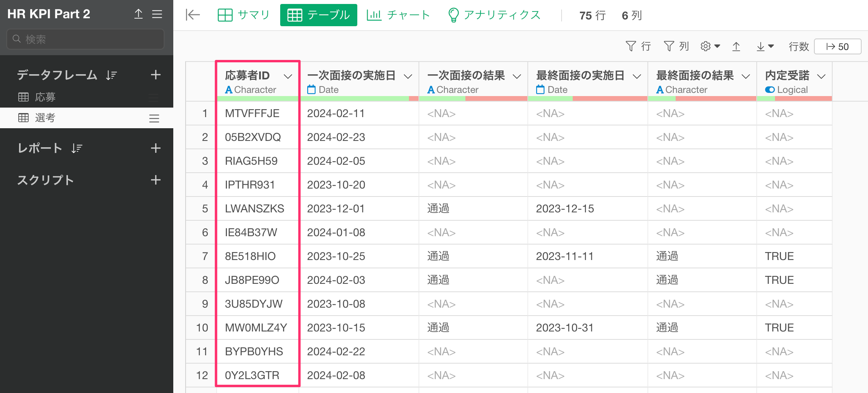Screen dimensions: 868x393
Task: Select the 通過 cell in row 5
Action: [x=473, y=209]
